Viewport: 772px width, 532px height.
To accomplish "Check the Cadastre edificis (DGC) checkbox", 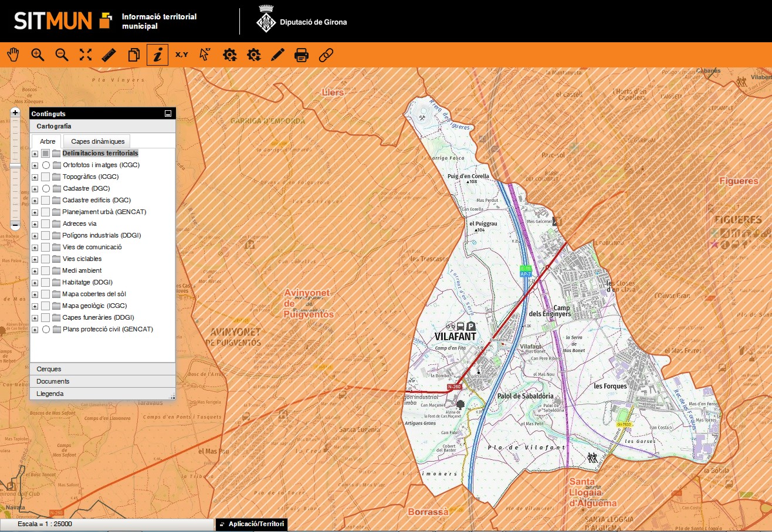I will pos(45,200).
